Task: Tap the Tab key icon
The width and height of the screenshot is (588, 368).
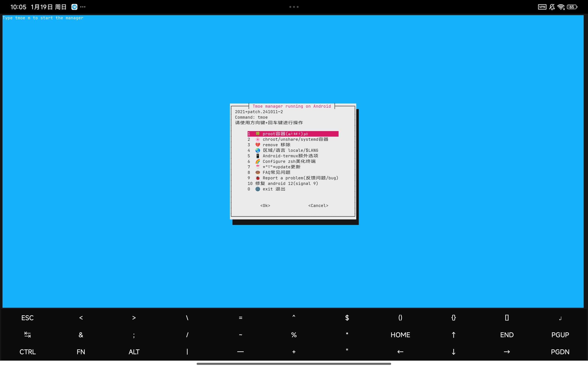Action: point(28,335)
